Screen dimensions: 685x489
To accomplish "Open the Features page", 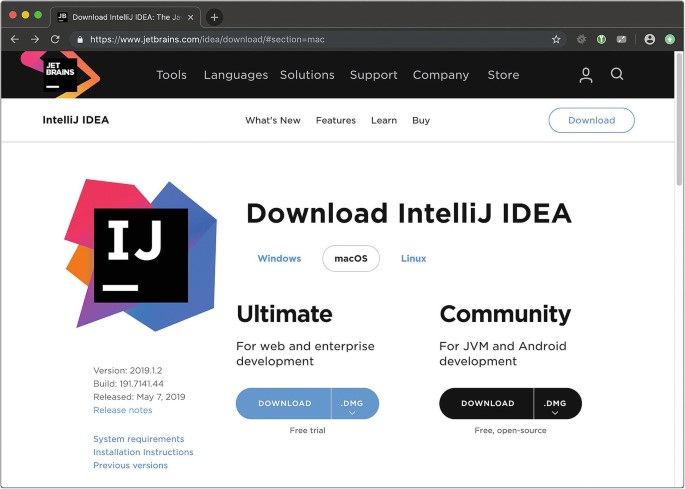I will coord(336,121).
